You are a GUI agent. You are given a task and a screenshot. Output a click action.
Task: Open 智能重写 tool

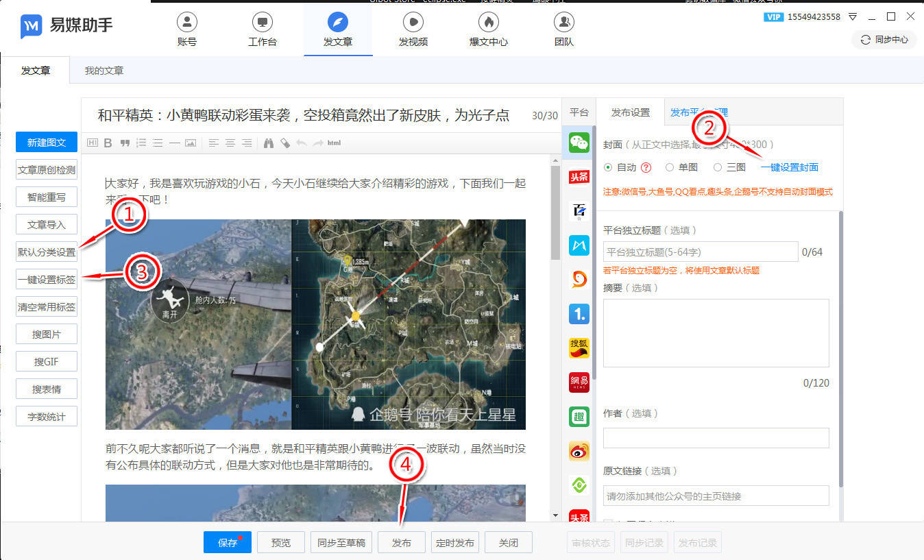pyautogui.click(x=47, y=197)
